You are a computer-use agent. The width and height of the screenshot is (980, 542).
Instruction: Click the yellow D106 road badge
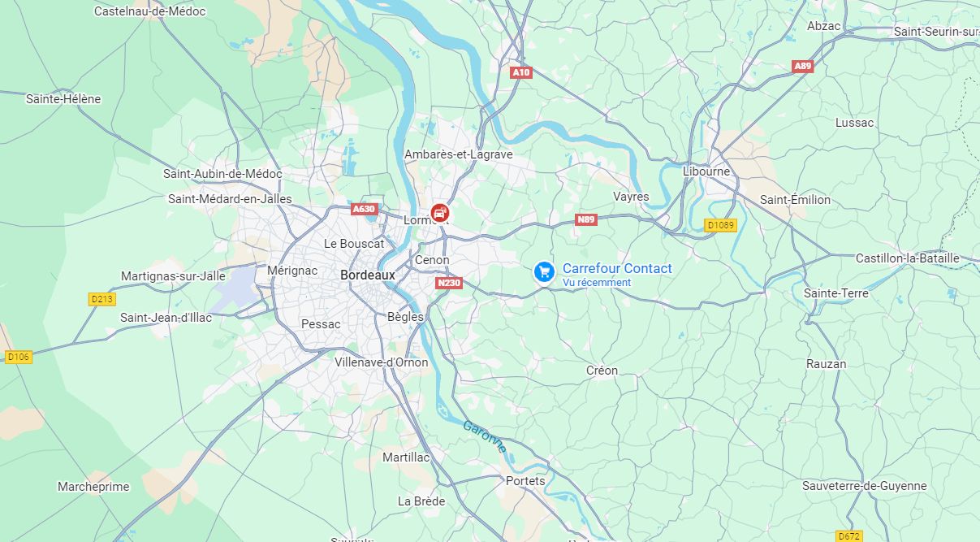(18, 357)
